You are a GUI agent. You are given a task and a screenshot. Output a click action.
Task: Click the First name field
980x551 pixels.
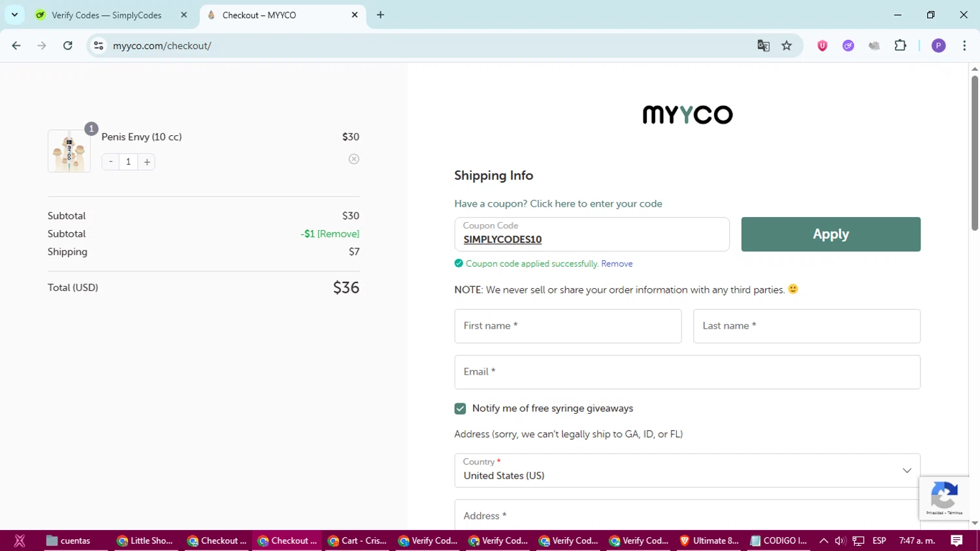(568, 326)
